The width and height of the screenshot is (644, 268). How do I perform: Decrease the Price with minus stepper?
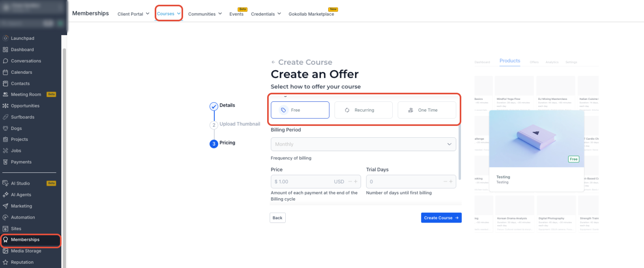tap(350, 182)
